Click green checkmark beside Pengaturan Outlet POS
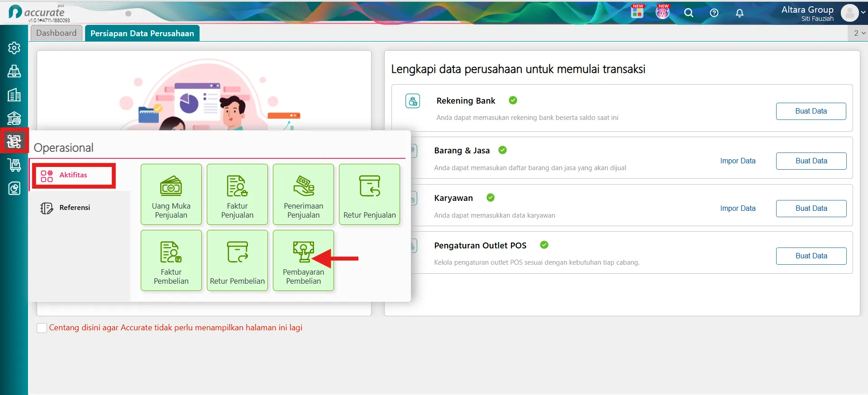This screenshot has height=395, width=868. [x=544, y=245]
